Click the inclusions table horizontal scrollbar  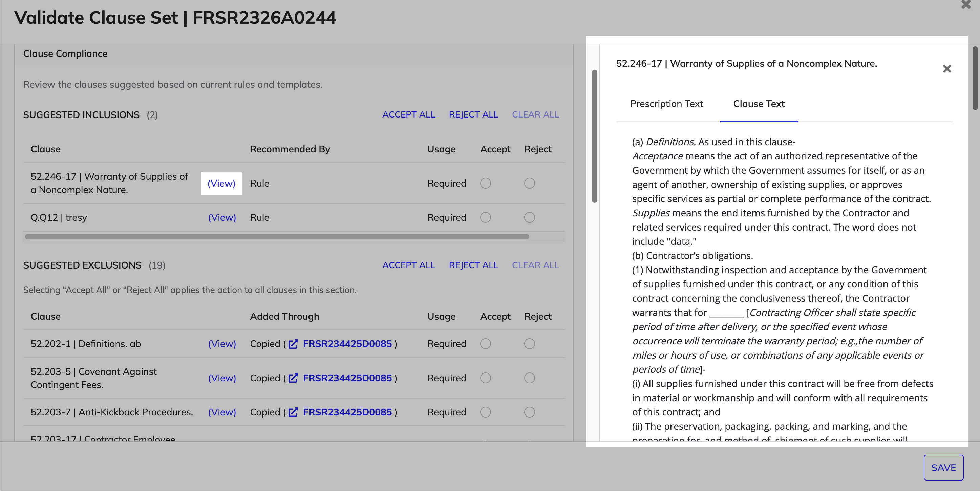click(x=277, y=237)
